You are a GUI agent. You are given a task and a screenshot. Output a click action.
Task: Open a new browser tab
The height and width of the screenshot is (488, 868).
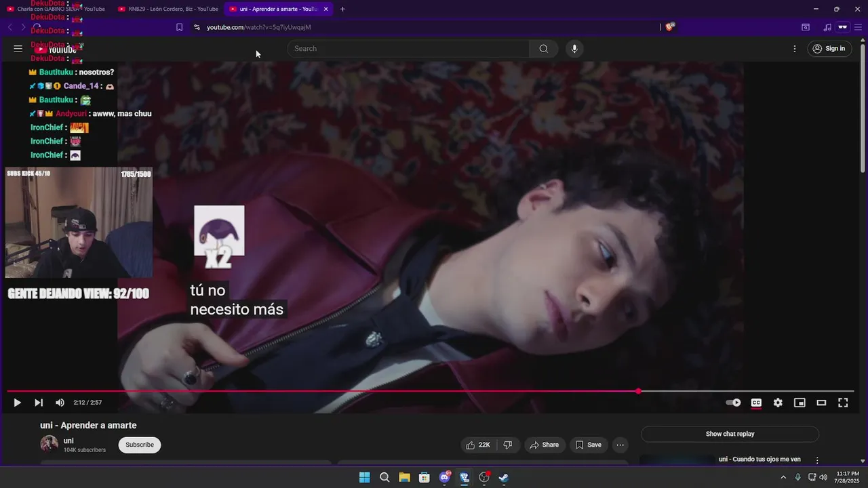342,9
